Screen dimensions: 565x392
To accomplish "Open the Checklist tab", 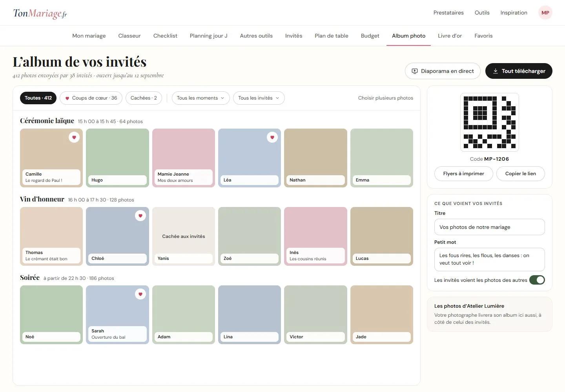I will click(x=165, y=36).
